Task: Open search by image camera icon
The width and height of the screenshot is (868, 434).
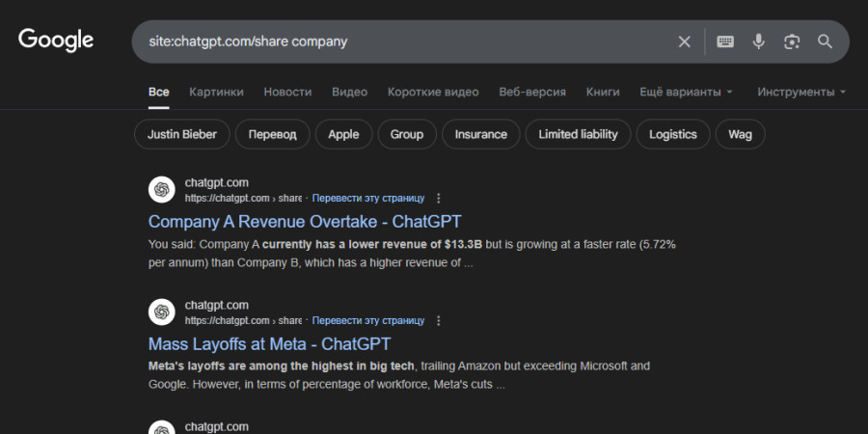Action: [x=792, y=41]
